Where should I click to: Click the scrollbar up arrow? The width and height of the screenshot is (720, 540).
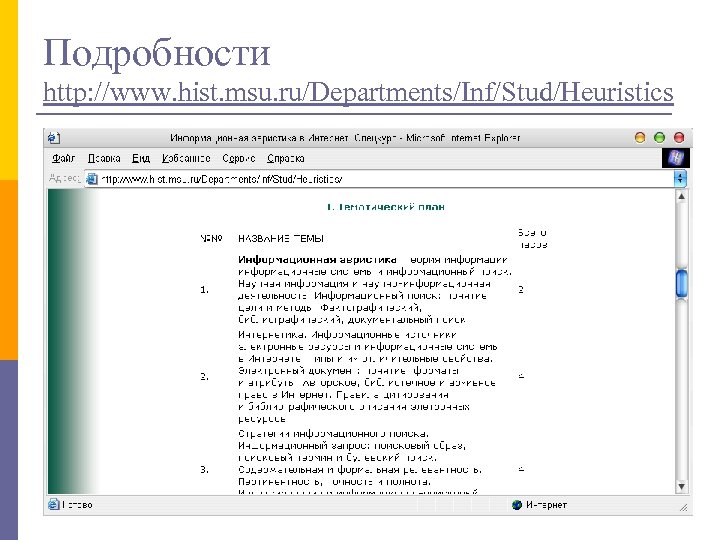[x=681, y=197]
